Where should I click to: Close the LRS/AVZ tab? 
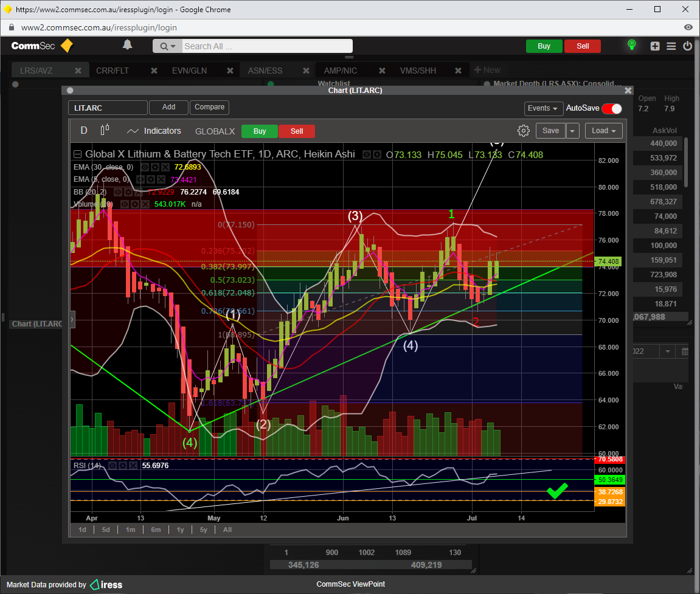pos(78,71)
